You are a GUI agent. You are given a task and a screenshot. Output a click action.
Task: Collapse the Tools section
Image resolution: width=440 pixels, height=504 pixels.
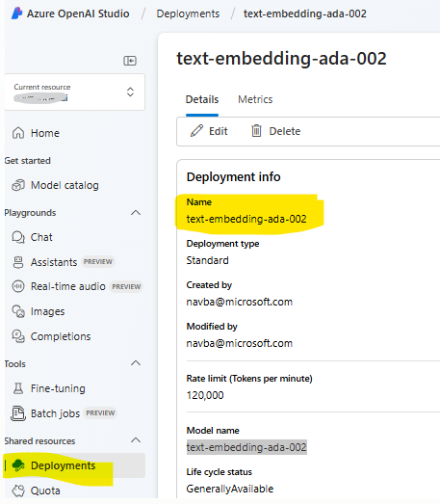[x=136, y=363]
